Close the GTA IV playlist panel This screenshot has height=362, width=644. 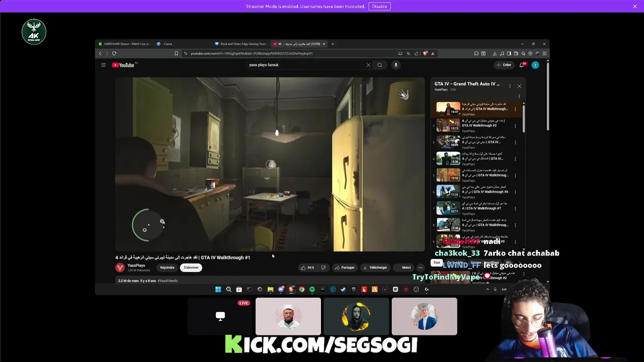click(x=519, y=86)
